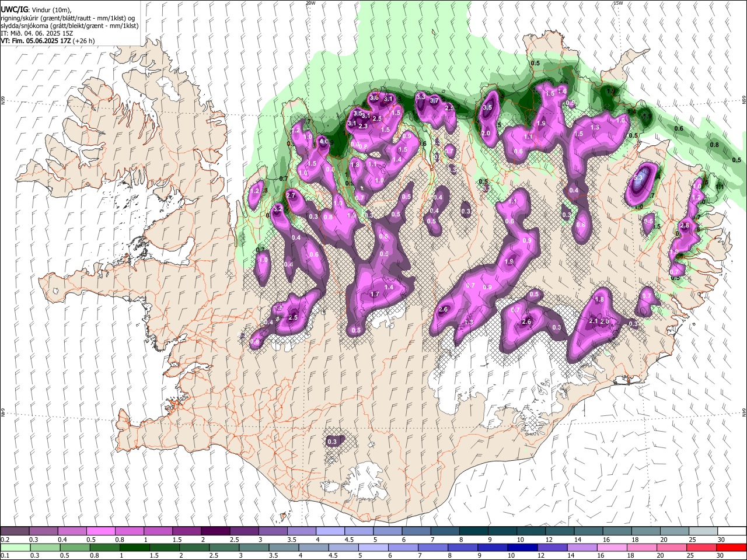Image resolution: width=747 pixels, height=560 pixels.
Task: Click the 30 label on the rain legend row
Action: pyautogui.click(x=721, y=555)
